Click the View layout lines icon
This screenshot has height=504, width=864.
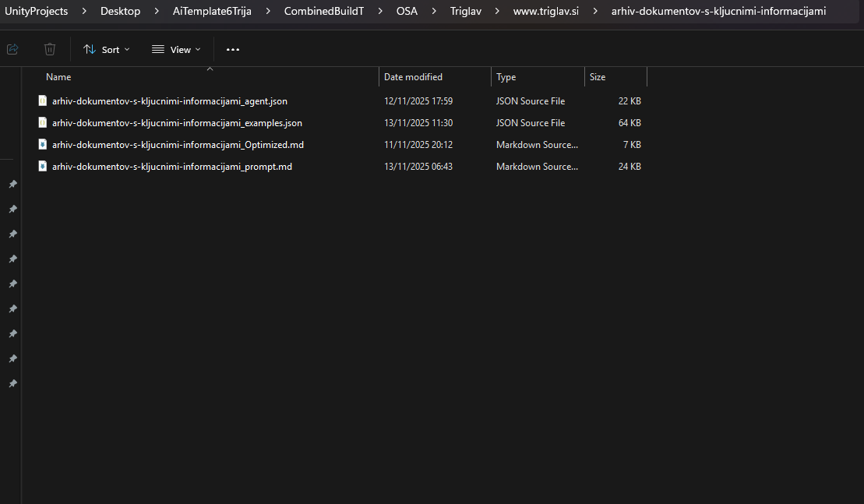click(156, 48)
